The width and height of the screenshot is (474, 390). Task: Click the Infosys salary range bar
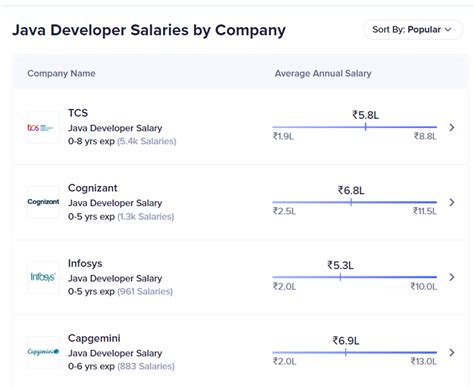click(355, 277)
